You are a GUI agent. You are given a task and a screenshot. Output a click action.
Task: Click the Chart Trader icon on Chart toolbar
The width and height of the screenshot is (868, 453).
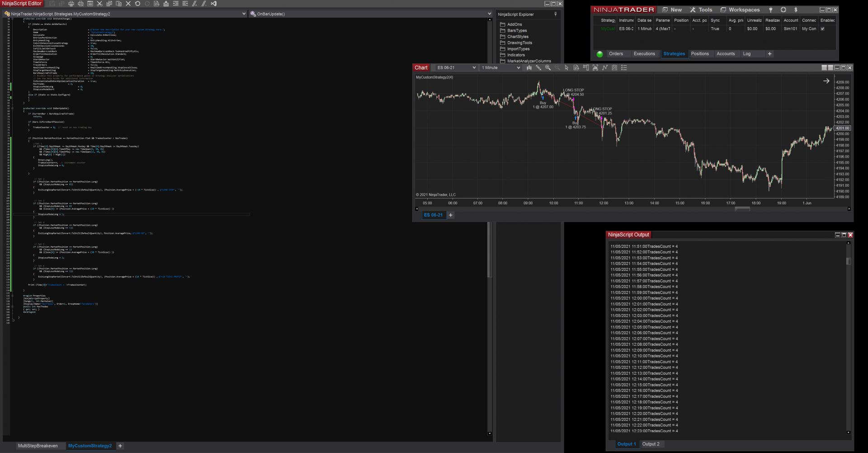pyautogui.click(x=586, y=68)
